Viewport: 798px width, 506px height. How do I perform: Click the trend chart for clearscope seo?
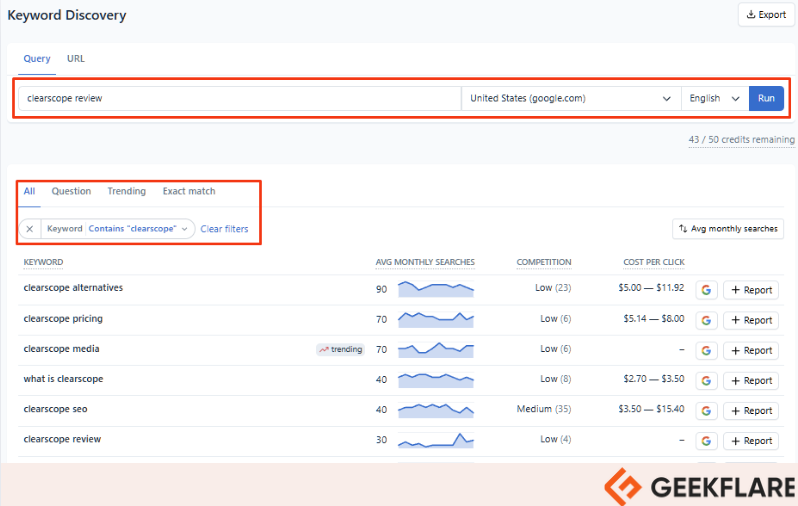(x=436, y=410)
